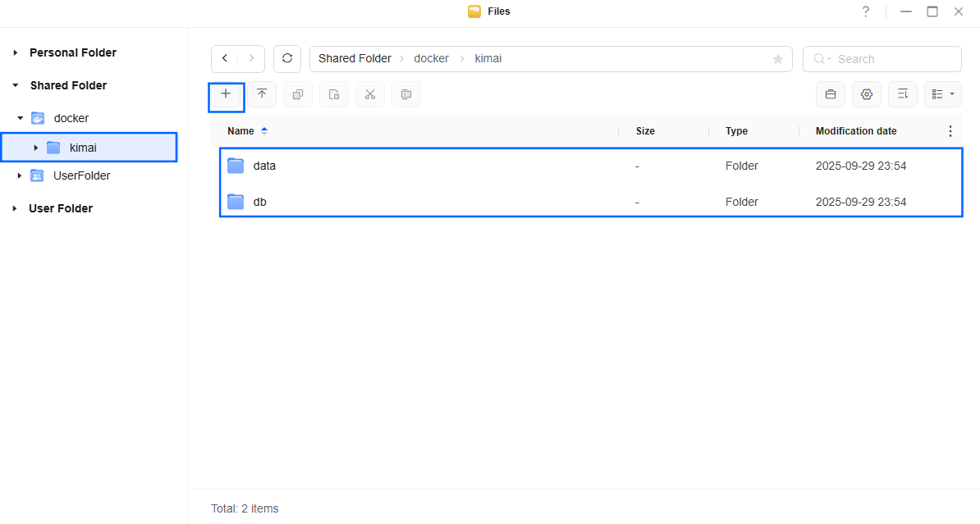
Task: Collapse the docker folder tree node
Action: [21, 118]
